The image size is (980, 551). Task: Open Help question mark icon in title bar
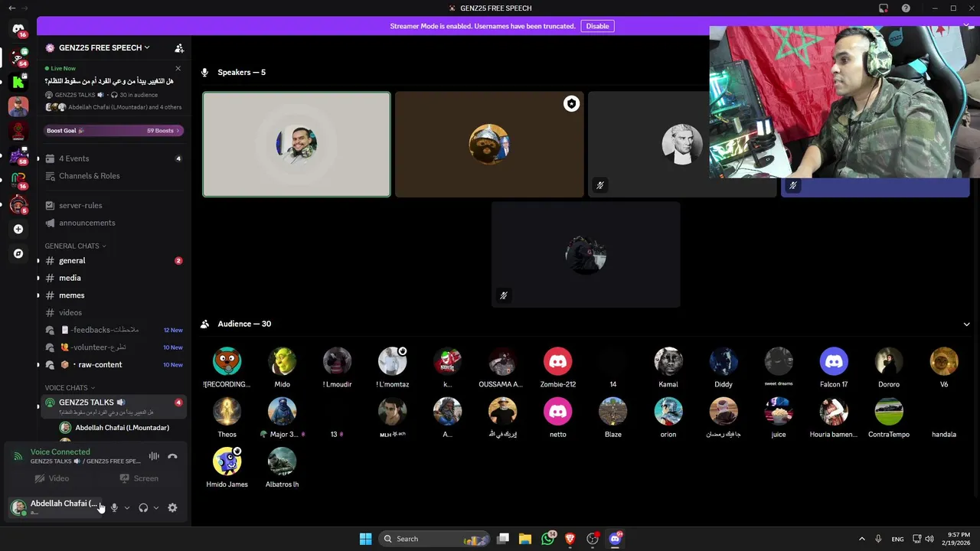tap(906, 8)
